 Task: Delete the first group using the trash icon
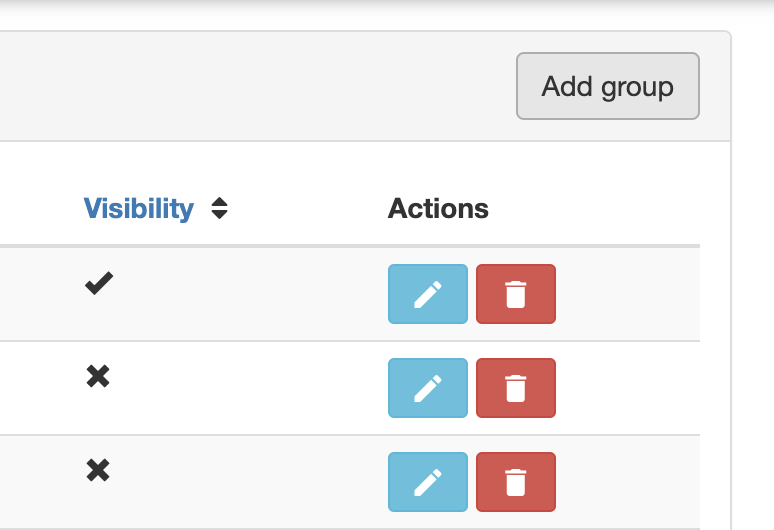tap(515, 294)
